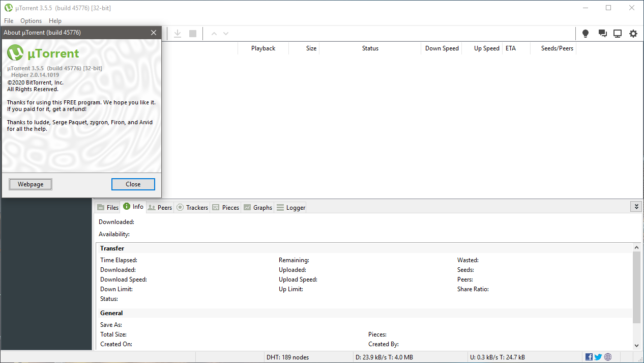The image size is (644, 363).
Task: Sort torrents by Playback column header
Action: (x=263, y=48)
